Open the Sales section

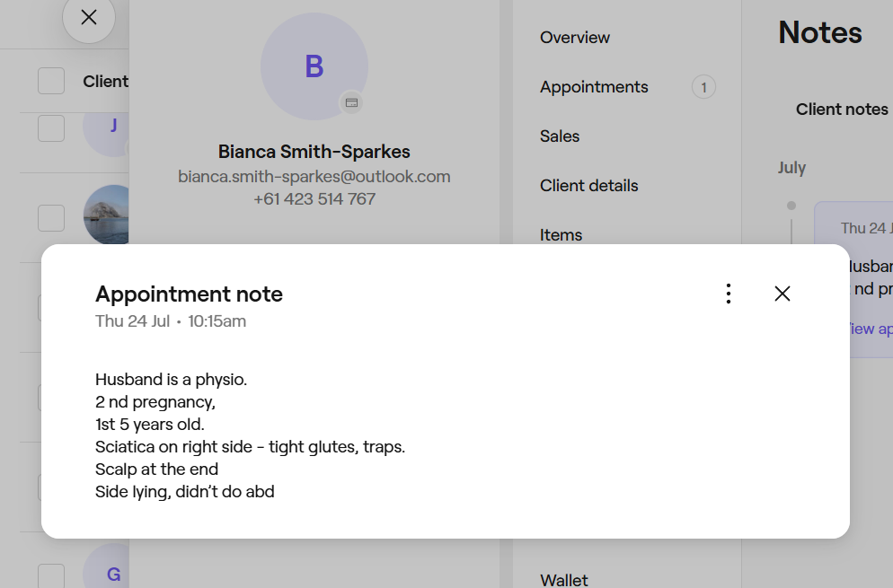click(x=560, y=136)
